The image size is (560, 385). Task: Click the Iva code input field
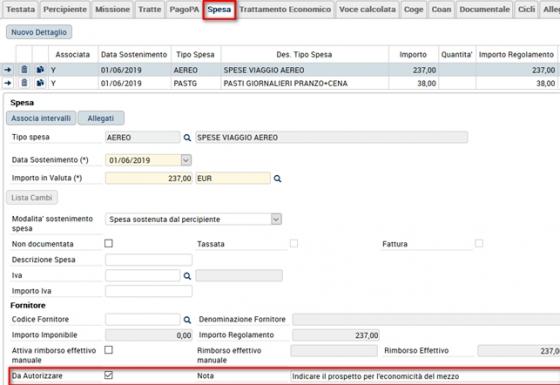(x=142, y=275)
